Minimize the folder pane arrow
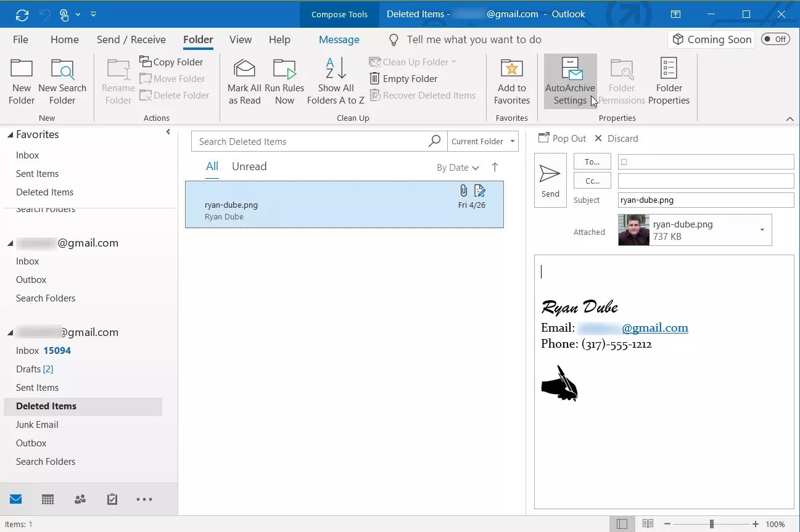The image size is (800, 532). pos(168,132)
